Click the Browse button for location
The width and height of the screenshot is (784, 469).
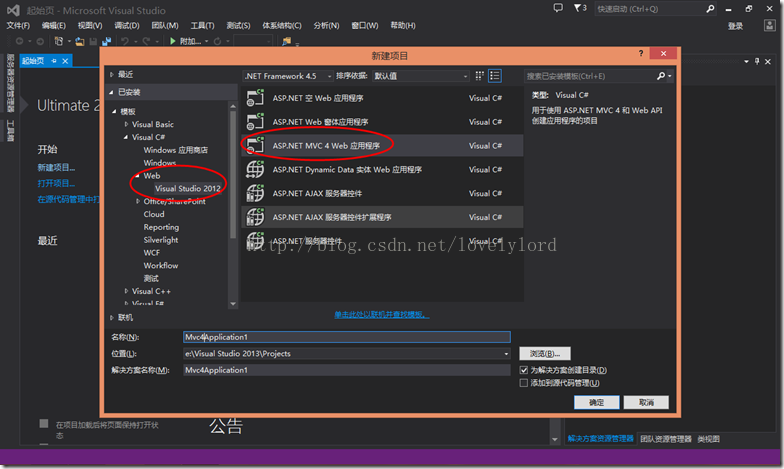(544, 354)
